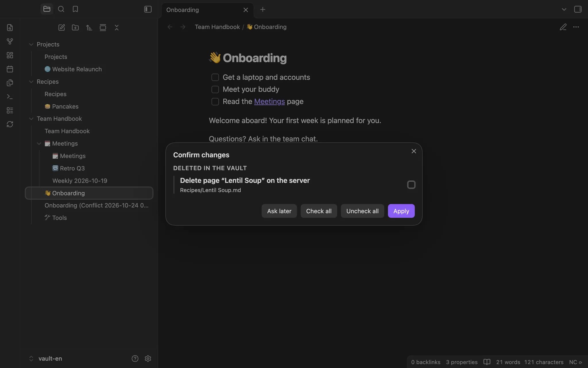
Task: Open more options ellipsis menu
Action: 576,27
